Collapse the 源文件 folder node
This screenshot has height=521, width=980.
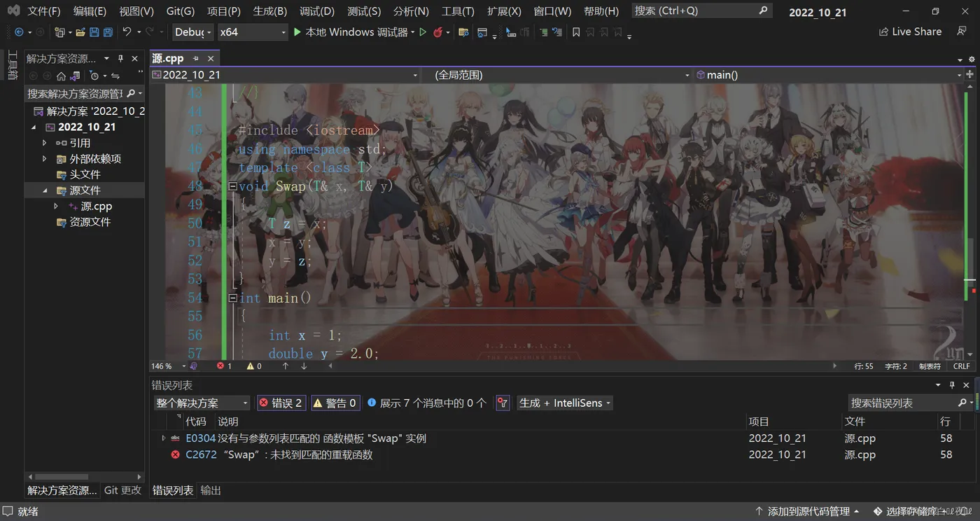(x=45, y=190)
